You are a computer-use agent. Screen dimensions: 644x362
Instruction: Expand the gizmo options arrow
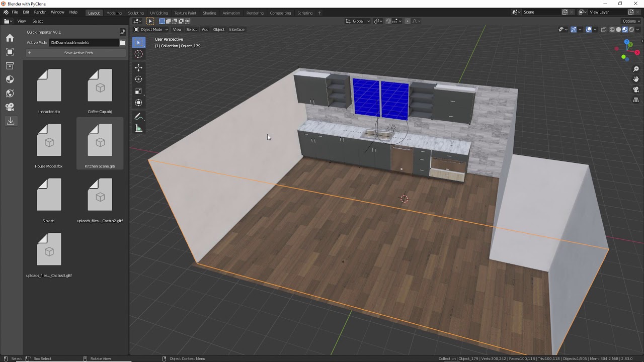point(580,30)
